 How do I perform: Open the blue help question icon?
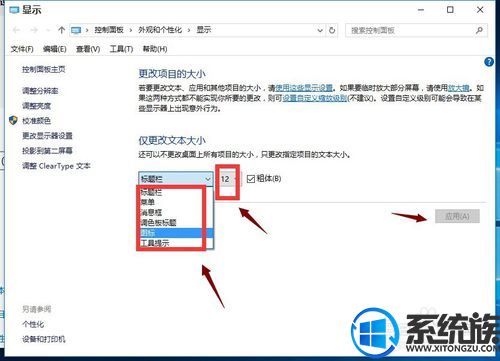(489, 62)
